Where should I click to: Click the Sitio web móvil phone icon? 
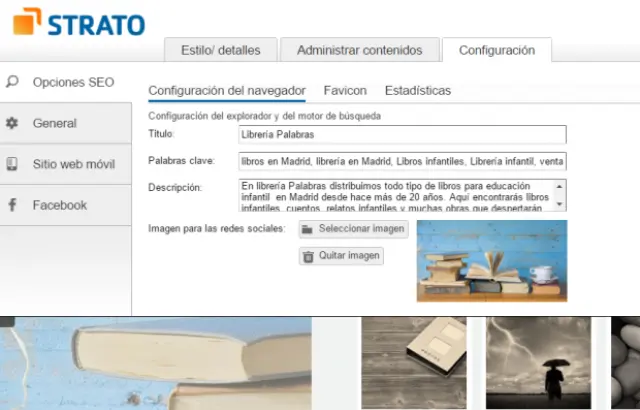12,164
